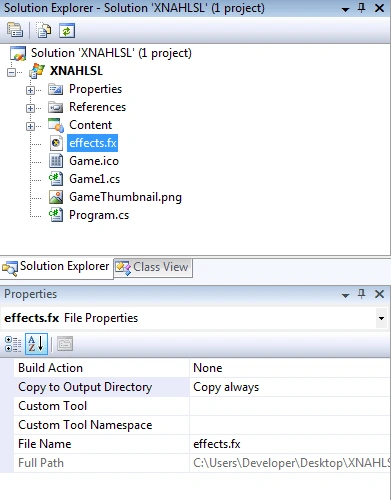Click Show All Files toolbar icon
The height and width of the screenshot is (500, 391).
coord(43,31)
